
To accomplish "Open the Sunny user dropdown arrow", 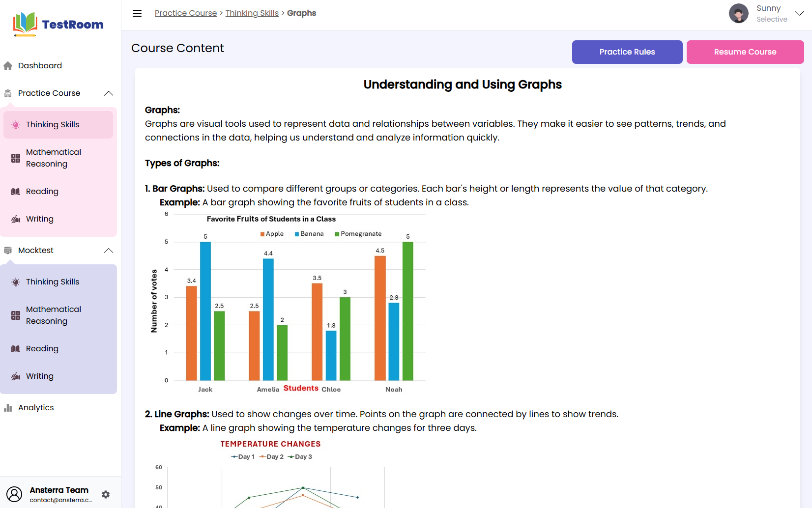I will click(800, 13).
